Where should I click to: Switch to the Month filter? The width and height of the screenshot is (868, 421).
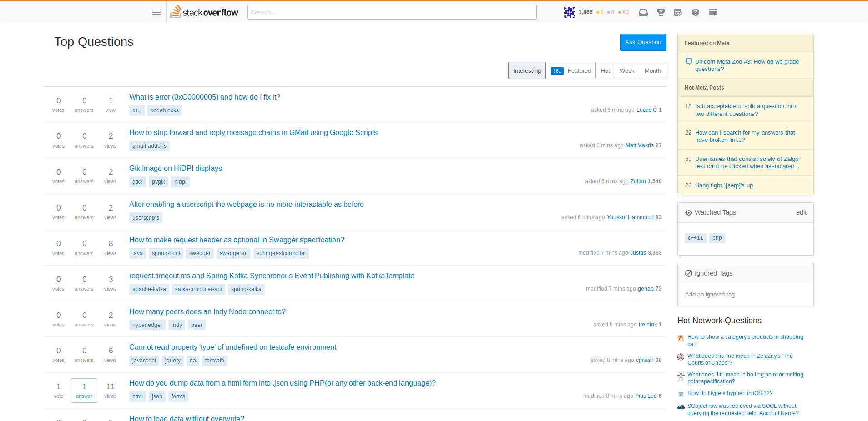pos(652,70)
